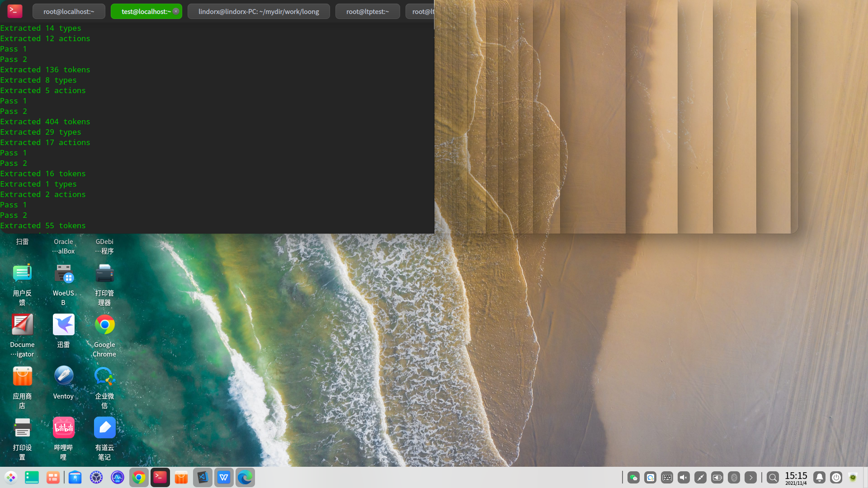Screen dimensions: 868x488
Task: Open the launcher menu in the dock
Action: 11,477
